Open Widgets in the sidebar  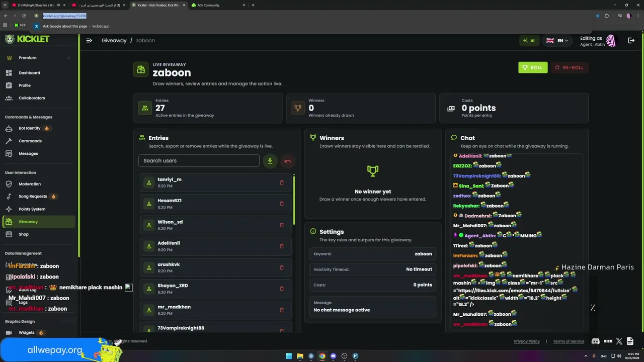39,332
